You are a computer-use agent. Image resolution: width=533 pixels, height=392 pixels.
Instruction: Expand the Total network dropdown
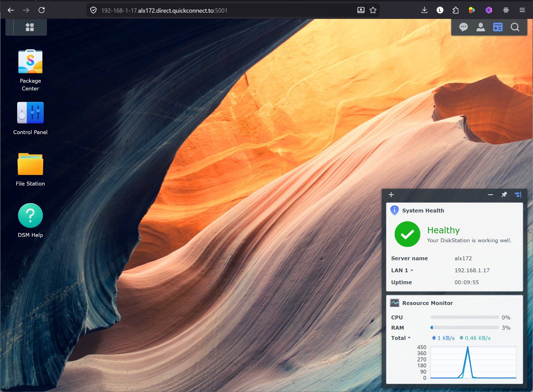(401, 338)
